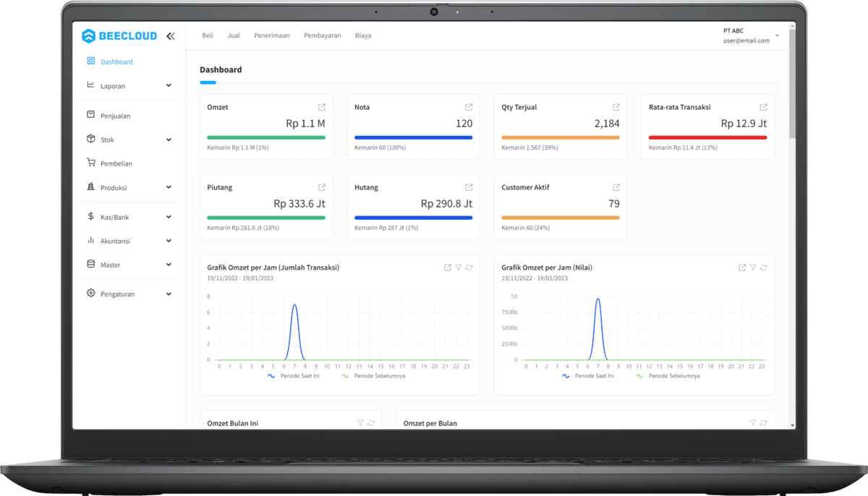Click the BEECLOUD logo
The image size is (868, 496).
(x=119, y=35)
